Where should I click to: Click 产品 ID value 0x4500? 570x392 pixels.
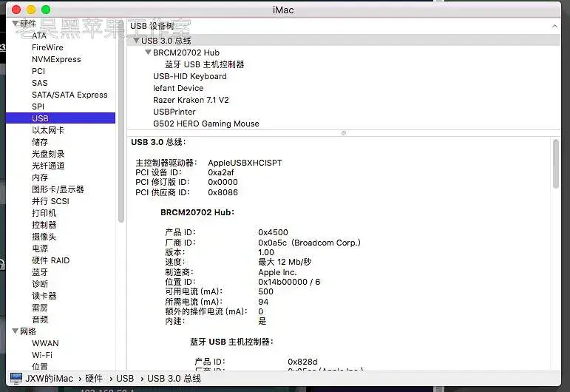tap(273, 232)
